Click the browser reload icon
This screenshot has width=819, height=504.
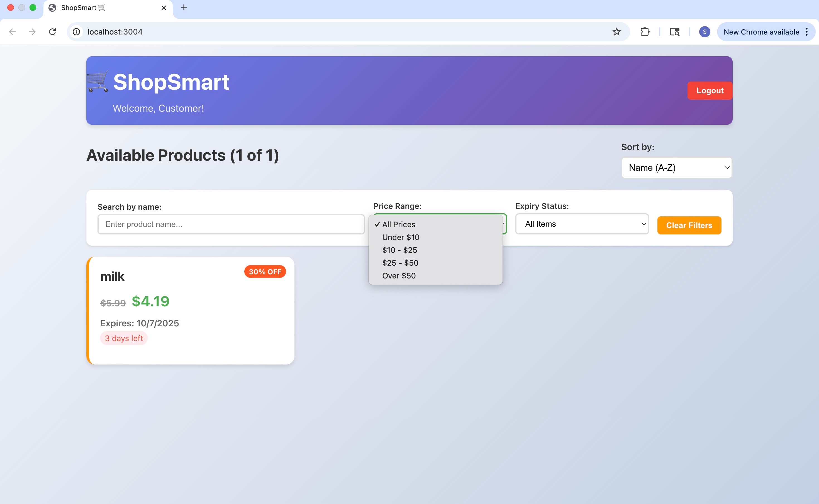pyautogui.click(x=52, y=32)
